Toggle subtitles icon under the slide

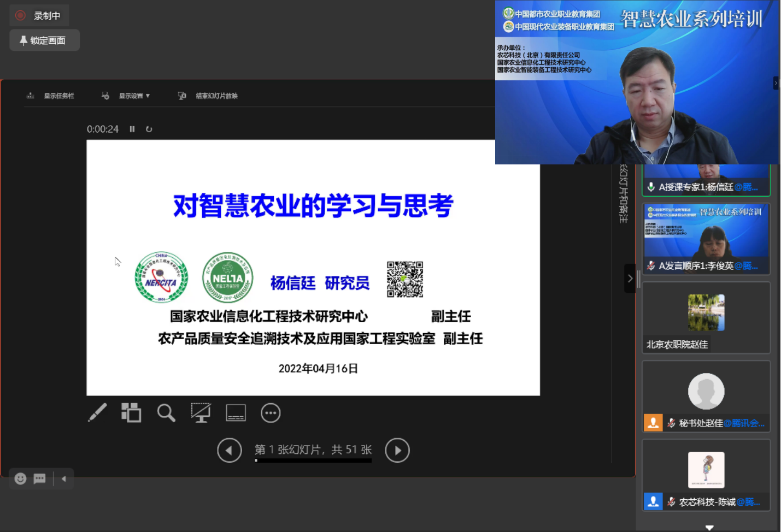pyautogui.click(x=236, y=413)
